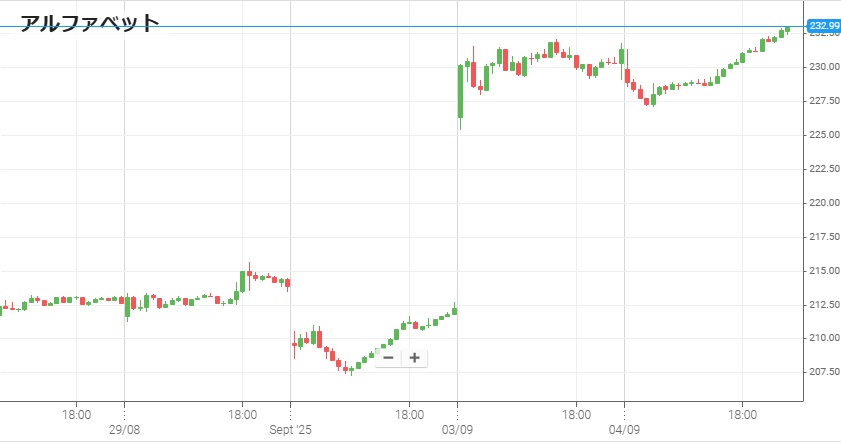The height and width of the screenshot is (442, 841).
Task: Select the 03/09 date label
Action: point(457,430)
